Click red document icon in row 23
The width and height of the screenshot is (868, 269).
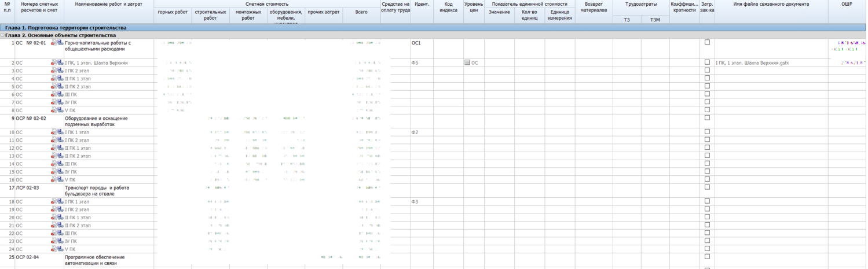pyautogui.click(x=54, y=241)
